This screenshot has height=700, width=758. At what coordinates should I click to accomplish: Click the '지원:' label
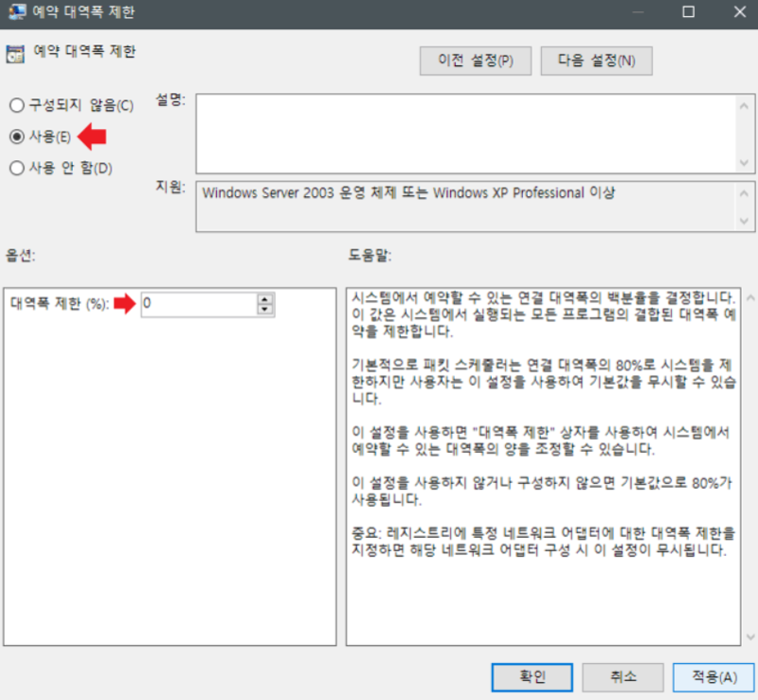point(171,187)
